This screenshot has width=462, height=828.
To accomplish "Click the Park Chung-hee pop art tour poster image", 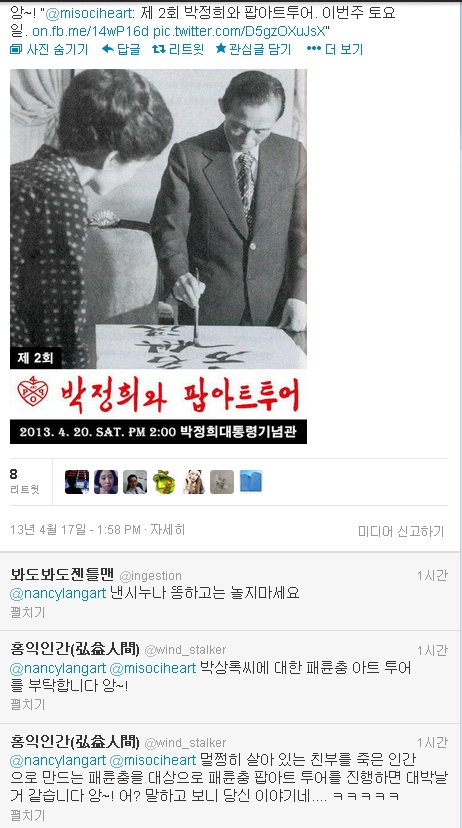I will point(158,256).
